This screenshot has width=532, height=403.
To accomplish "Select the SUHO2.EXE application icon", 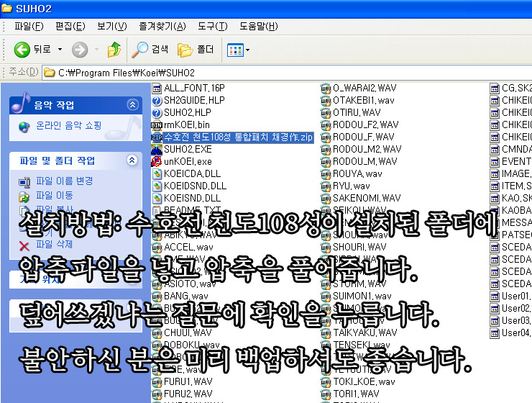I will pos(157,150).
